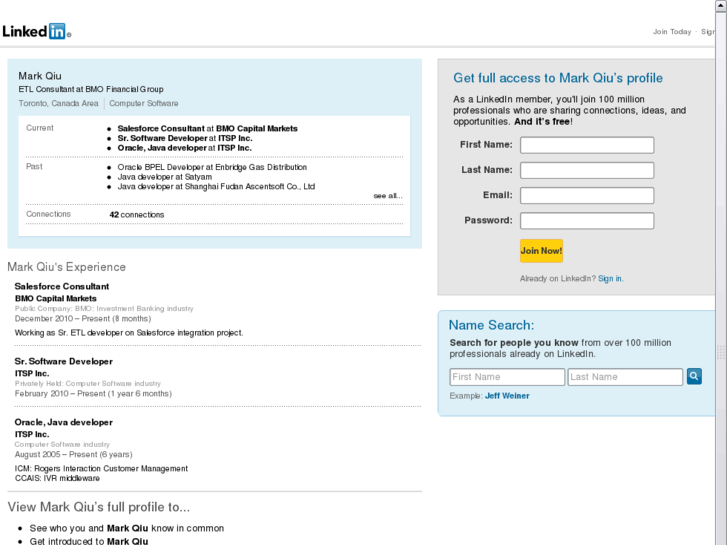Click ETL Consultant at BMO Financial Group headline

tap(91, 89)
